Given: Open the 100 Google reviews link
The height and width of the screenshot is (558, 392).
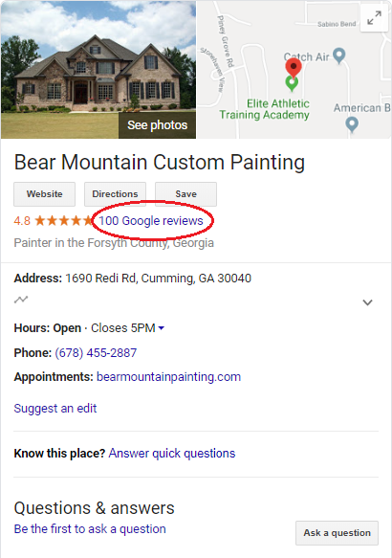Looking at the screenshot, I should pyautogui.click(x=151, y=221).
